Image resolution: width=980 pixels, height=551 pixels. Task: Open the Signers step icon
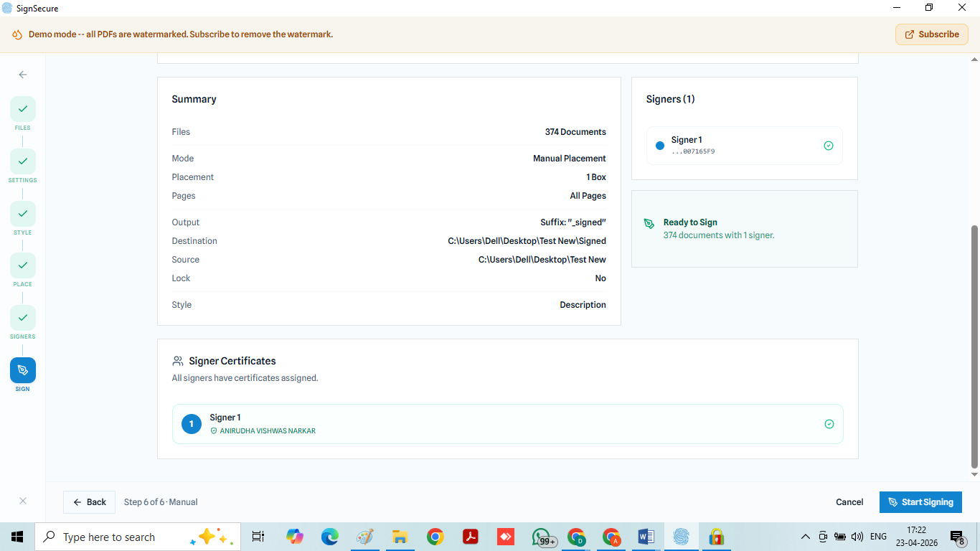(x=23, y=318)
